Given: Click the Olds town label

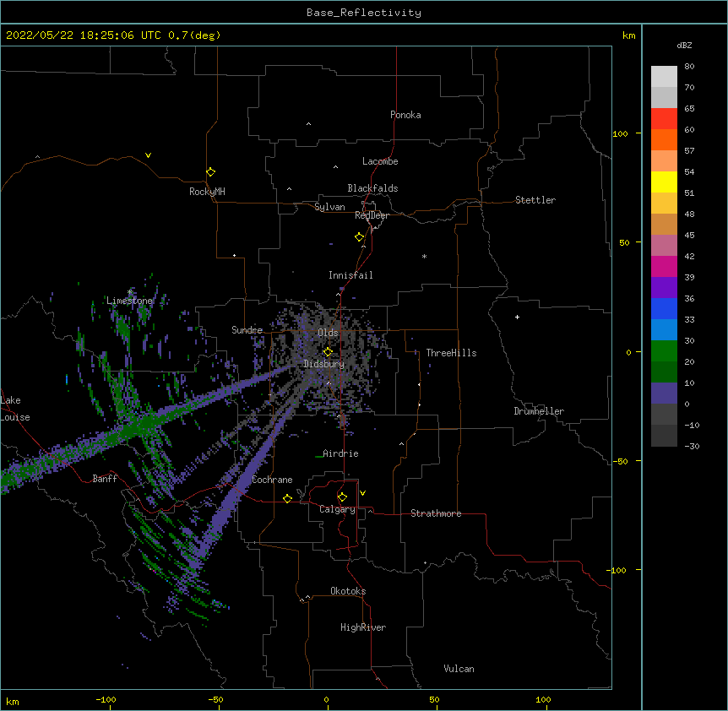Looking at the screenshot, I should pyautogui.click(x=328, y=333).
